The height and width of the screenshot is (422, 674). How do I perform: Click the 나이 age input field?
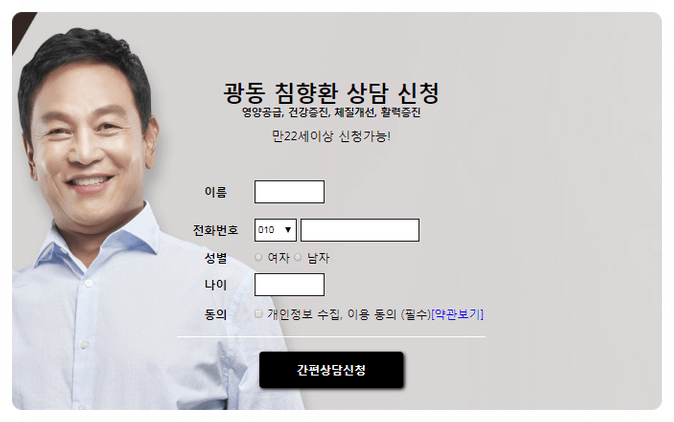pos(289,284)
